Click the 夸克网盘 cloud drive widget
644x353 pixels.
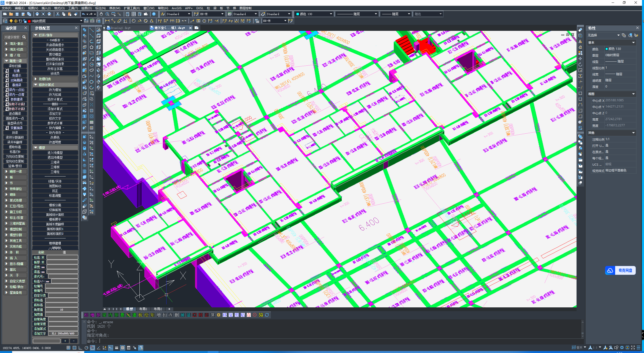coord(620,270)
